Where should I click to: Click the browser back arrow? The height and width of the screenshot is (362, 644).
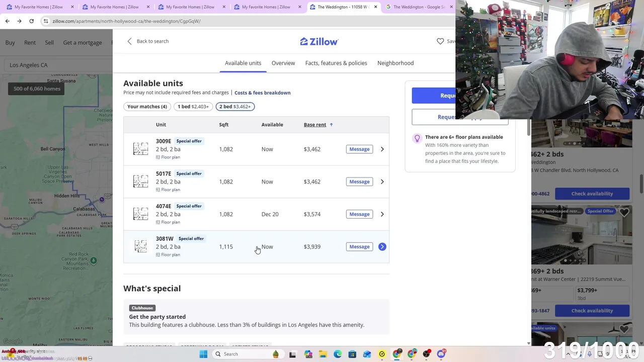7,21
